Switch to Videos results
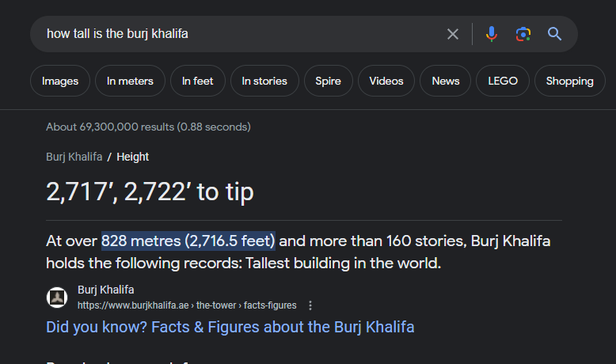Screen dimensions: 616x364 (x=386, y=81)
